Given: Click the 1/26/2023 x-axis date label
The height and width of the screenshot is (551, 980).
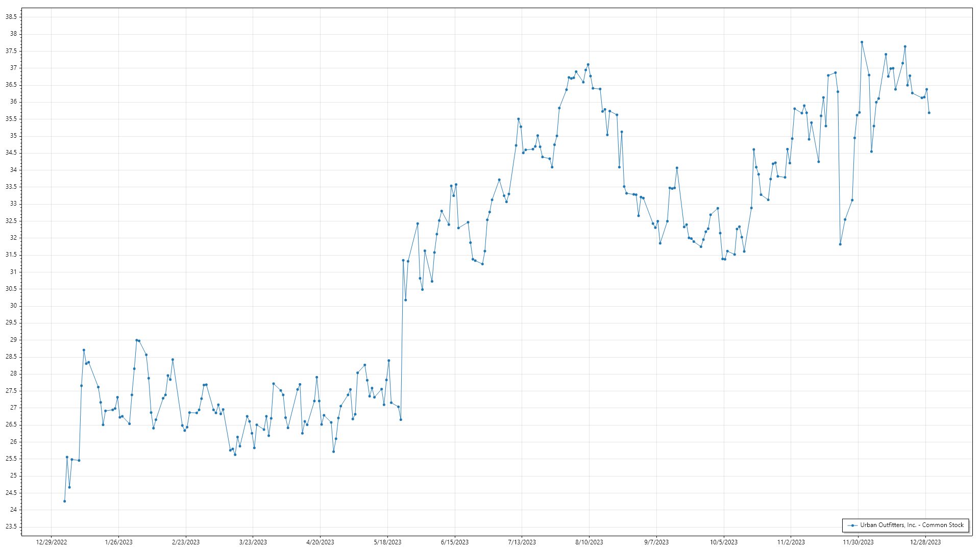Looking at the screenshot, I should (118, 542).
